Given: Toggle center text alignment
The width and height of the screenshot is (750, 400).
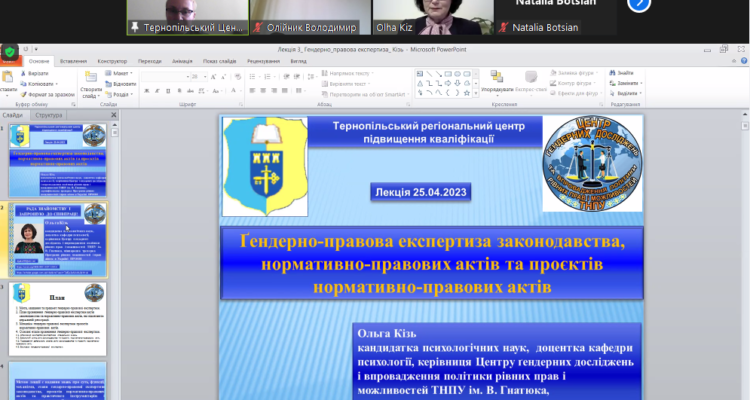Looking at the screenshot, I should (263, 90).
